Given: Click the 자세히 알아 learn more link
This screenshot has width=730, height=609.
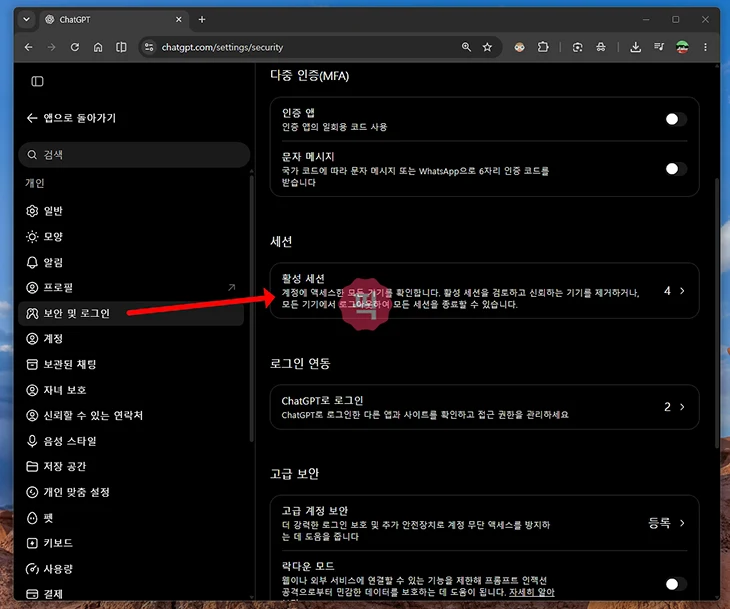Looking at the screenshot, I should pyautogui.click(x=532, y=592).
